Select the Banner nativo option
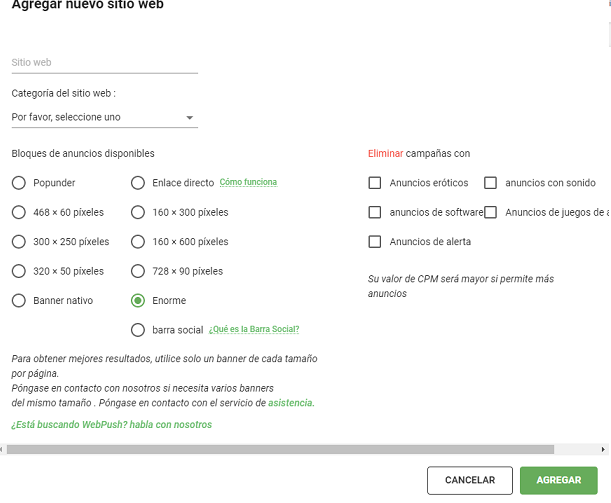611x503 pixels. tap(19, 300)
